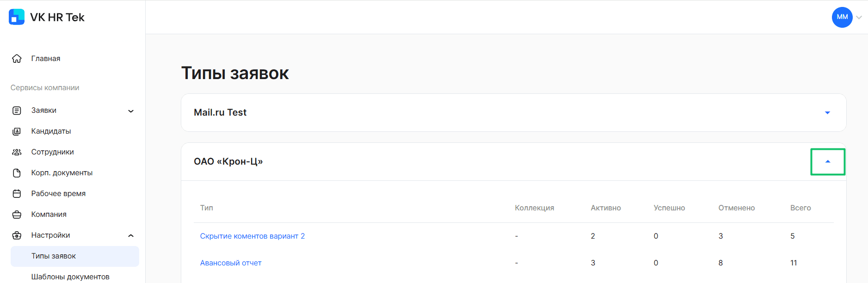
Task: Collapse the ОАО «Крон-Ц» panel
Action: [828, 162]
